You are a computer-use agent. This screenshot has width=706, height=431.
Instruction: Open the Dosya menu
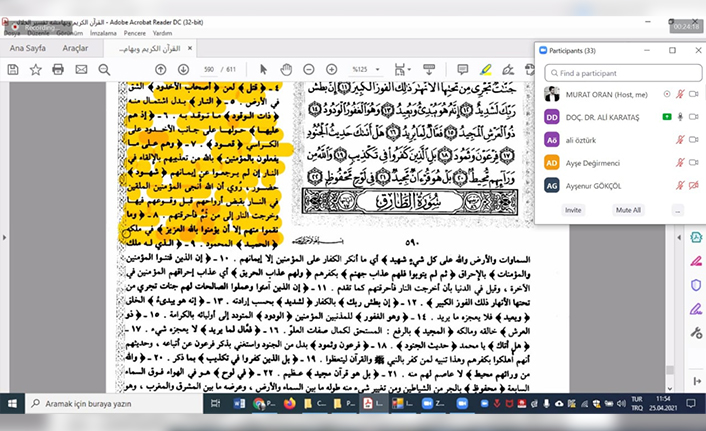12,33
